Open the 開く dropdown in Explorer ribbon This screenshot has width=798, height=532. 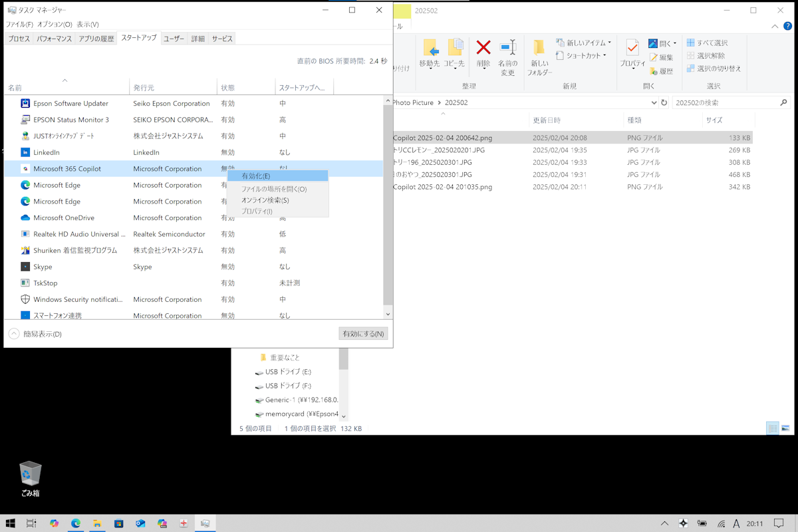663,43
